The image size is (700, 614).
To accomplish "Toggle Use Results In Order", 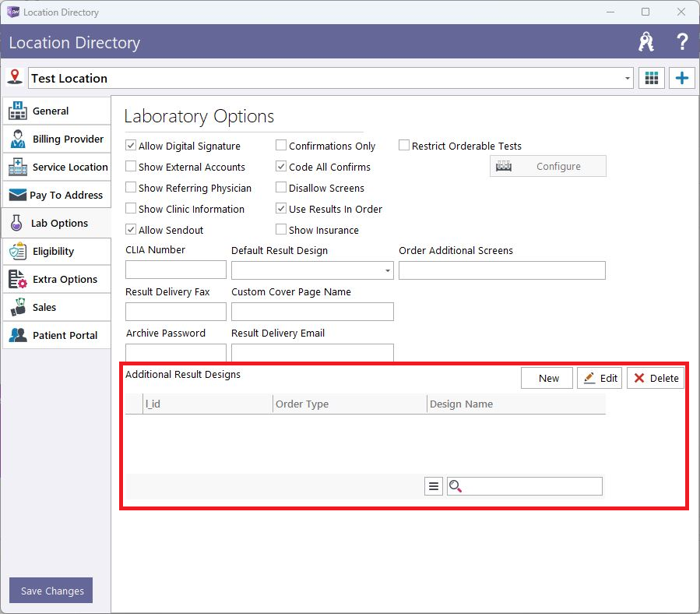I will click(281, 209).
